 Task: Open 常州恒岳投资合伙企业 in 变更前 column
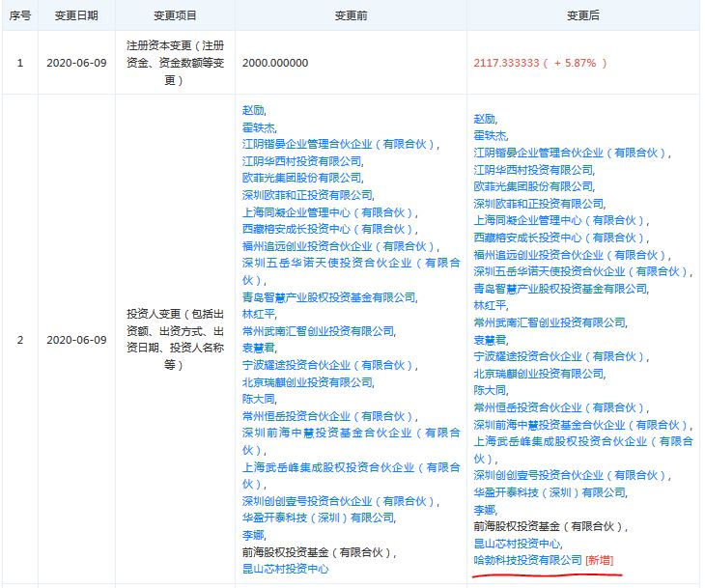[329, 416]
